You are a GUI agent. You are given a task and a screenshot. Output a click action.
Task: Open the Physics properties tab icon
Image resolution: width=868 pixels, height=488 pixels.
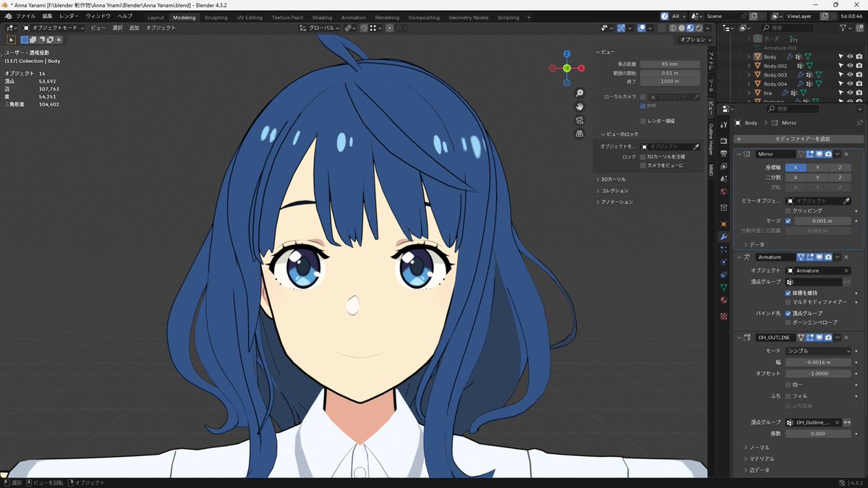pos(723,262)
